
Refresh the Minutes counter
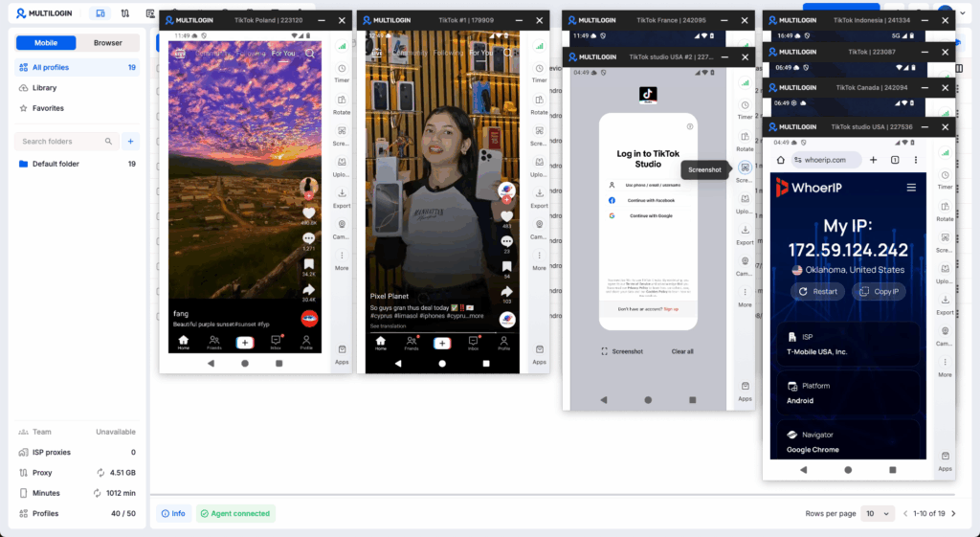pyautogui.click(x=97, y=493)
